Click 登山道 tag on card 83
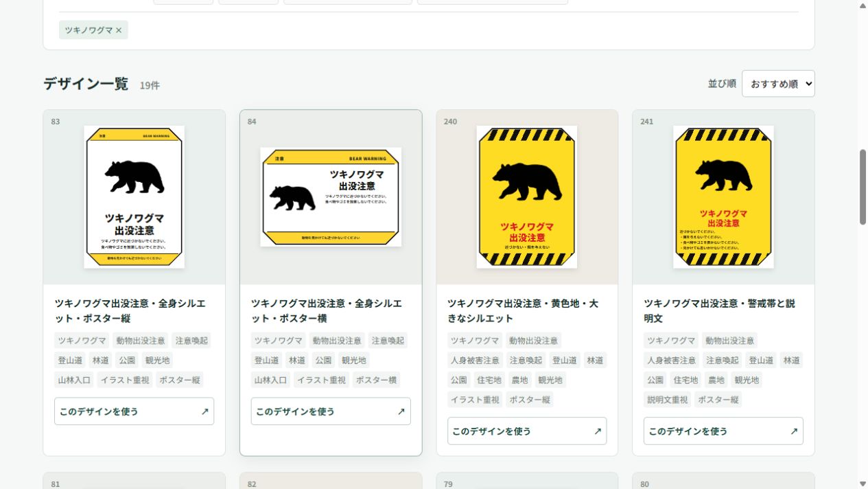 [70, 360]
